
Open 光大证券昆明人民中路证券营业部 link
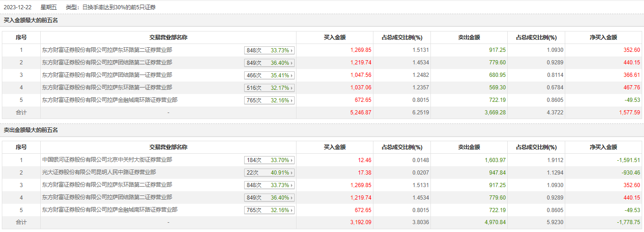(99, 172)
